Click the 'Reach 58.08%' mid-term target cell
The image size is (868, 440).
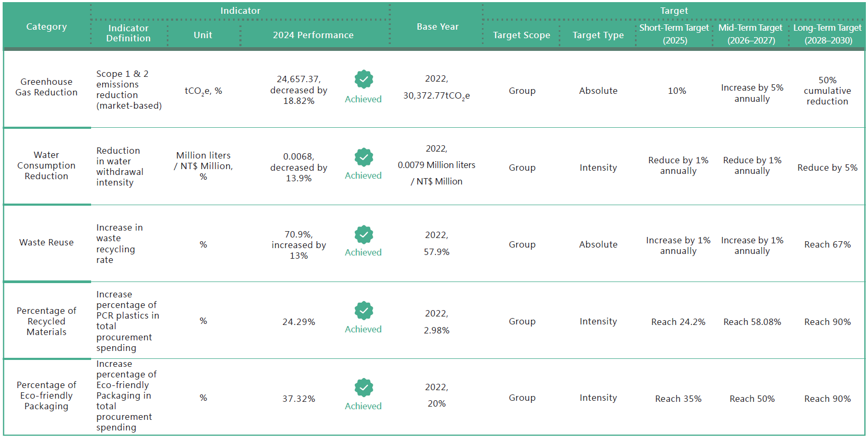752,322
